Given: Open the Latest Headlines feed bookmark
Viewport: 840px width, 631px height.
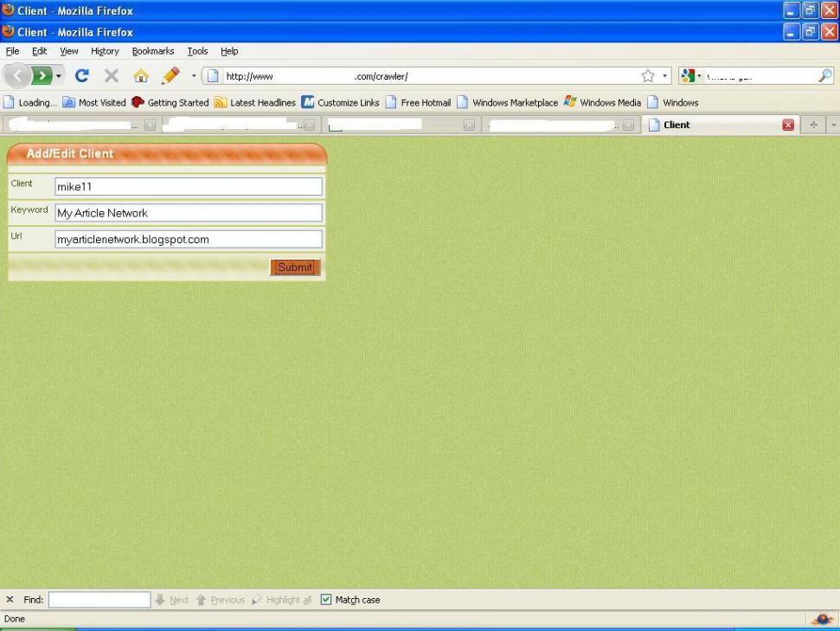Looking at the screenshot, I should click(255, 102).
